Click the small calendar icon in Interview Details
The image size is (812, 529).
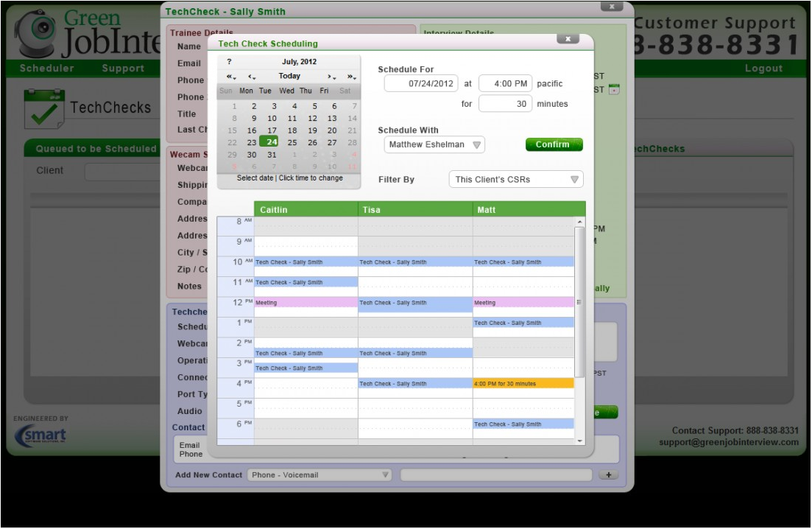614,89
